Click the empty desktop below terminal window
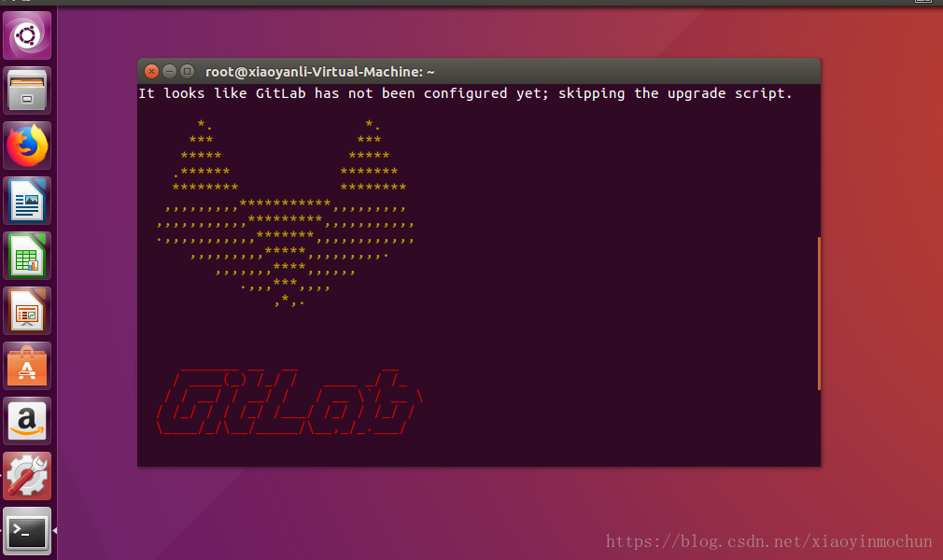This screenshot has width=943, height=560. 481,511
